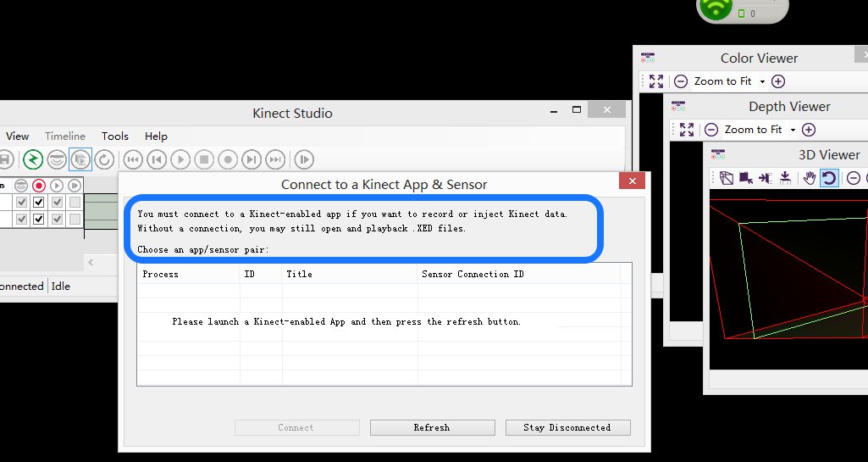Toggle the second row checkbox under the play column
The image size is (868, 462).
point(57,220)
